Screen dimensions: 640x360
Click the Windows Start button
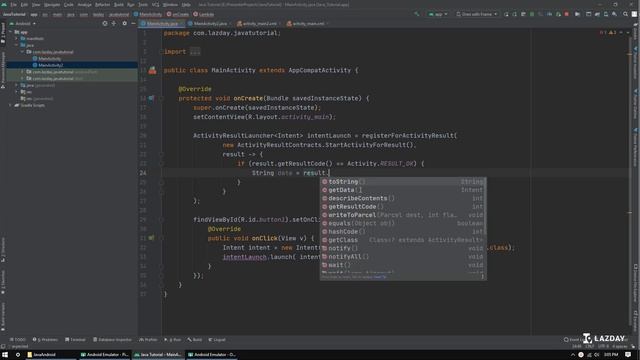click(5, 355)
